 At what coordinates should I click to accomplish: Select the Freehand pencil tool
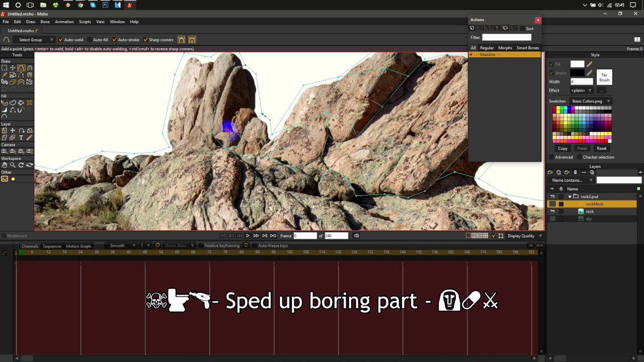coord(4,74)
